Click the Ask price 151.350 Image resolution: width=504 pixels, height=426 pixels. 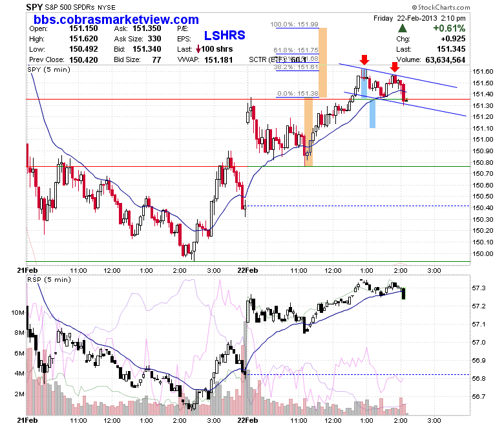tap(147, 28)
